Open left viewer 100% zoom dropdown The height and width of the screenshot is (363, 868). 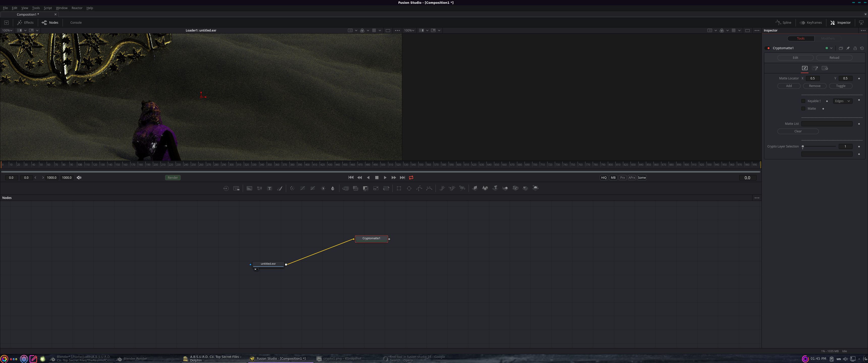(x=7, y=30)
